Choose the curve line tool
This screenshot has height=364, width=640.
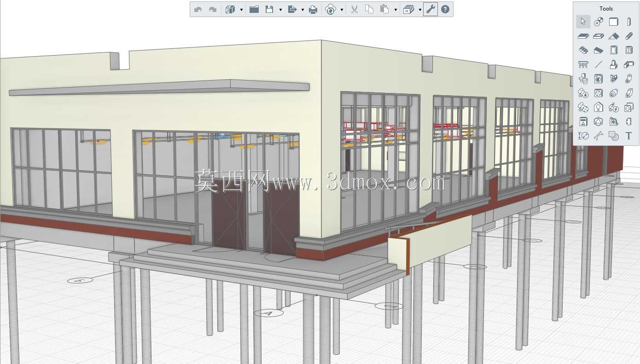coord(598,136)
